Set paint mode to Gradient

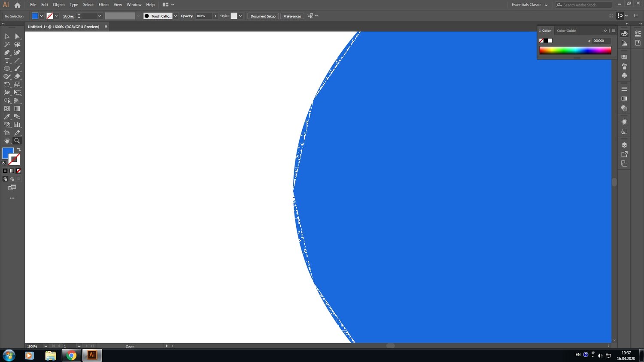point(12,171)
